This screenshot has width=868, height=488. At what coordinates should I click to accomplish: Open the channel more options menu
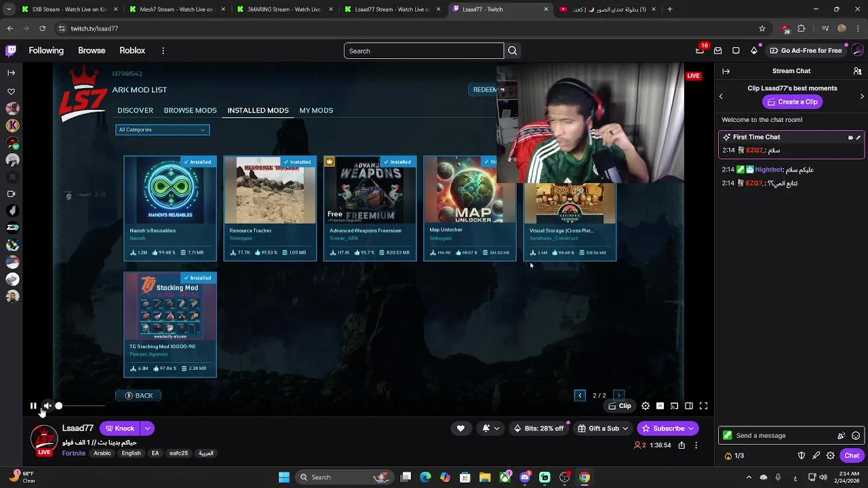point(696,445)
